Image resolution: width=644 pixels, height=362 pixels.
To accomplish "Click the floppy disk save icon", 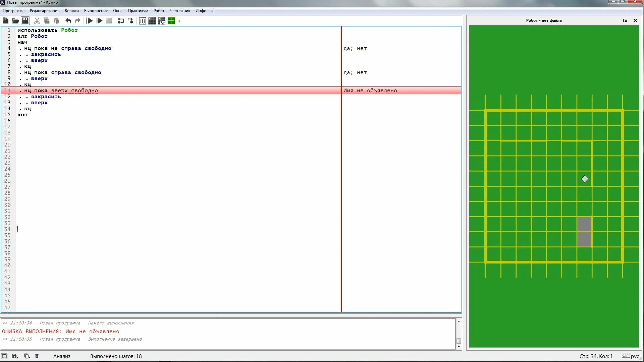I will [x=25, y=21].
